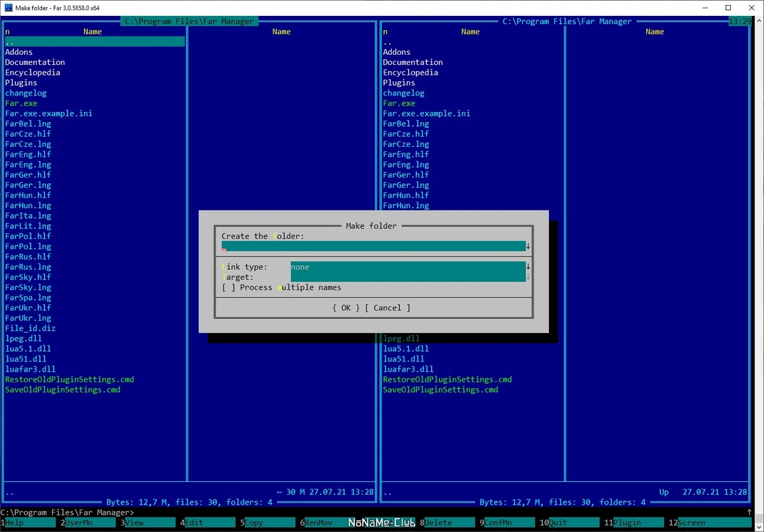Select lua51.dll in right panel

pyautogui.click(x=404, y=359)
